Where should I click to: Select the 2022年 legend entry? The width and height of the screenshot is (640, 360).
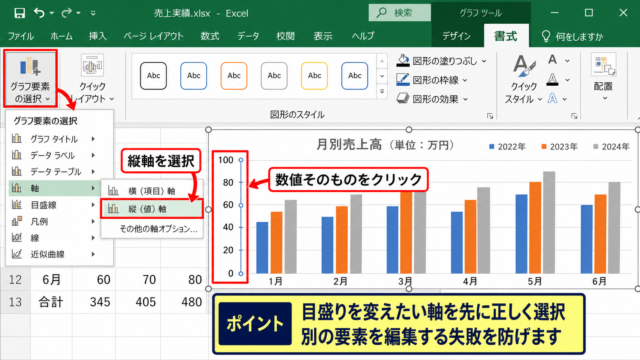click(507, 147)
